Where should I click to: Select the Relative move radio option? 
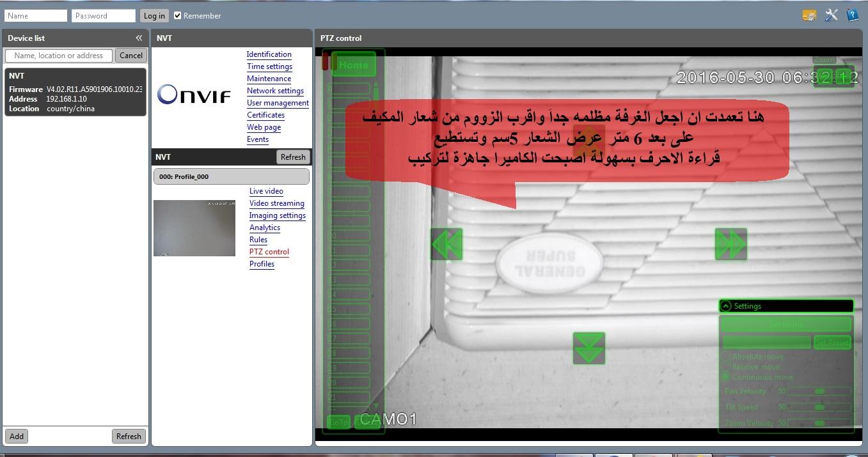(727, 367)
